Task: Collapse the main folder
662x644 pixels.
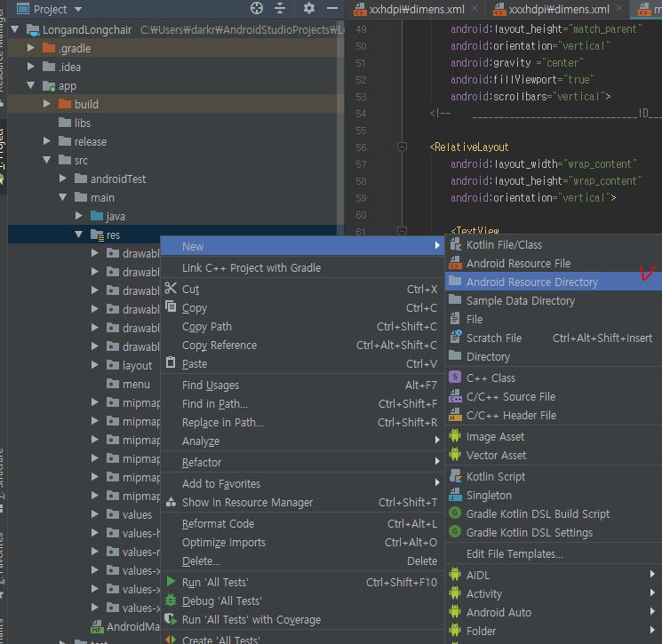Action: coord(63,197)
